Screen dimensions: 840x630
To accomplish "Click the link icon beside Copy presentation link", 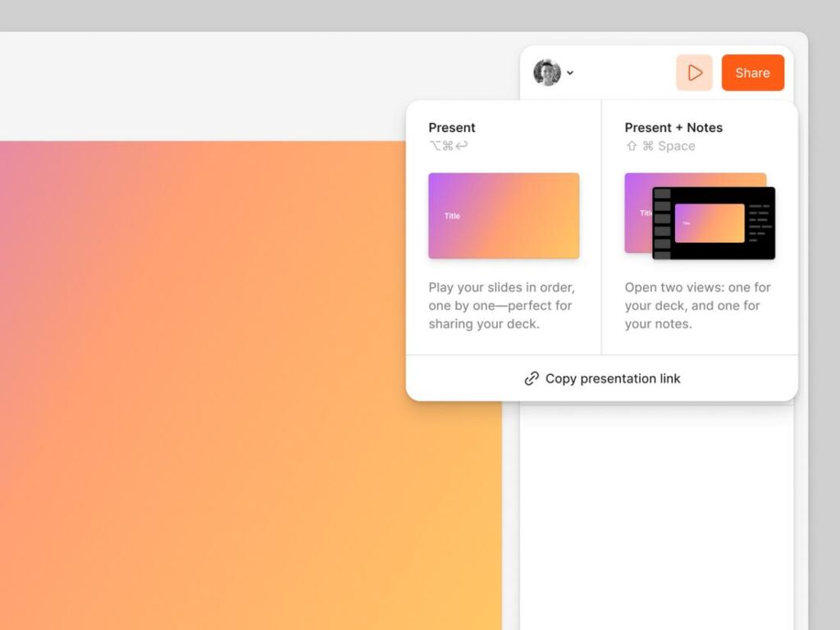I will tap(532, 378).
